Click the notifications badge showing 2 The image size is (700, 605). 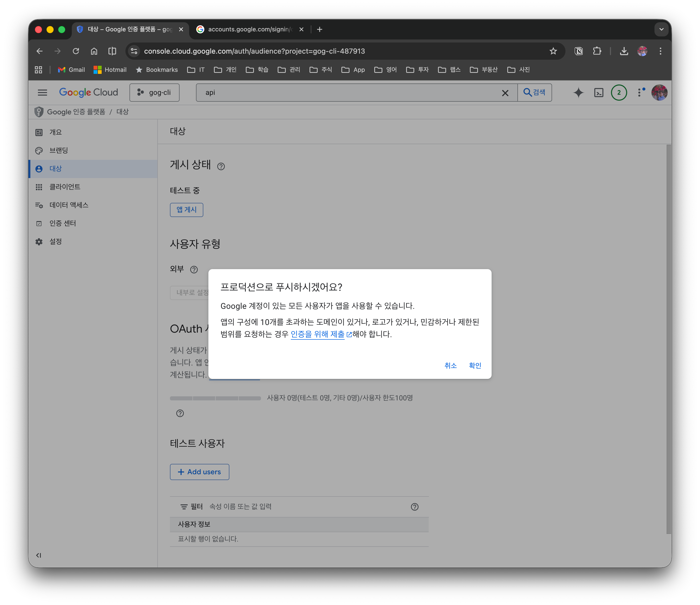[619, 93]
